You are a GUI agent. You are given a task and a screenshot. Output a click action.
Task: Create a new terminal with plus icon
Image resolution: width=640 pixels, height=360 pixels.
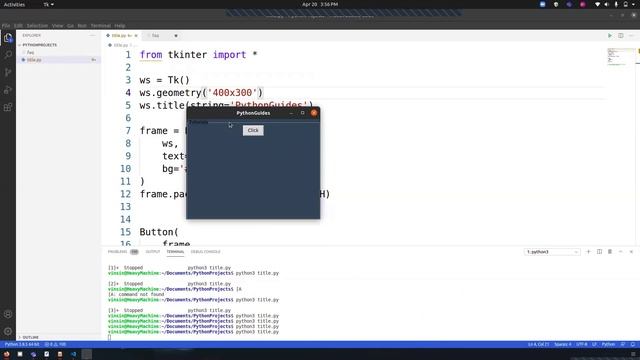588,252
